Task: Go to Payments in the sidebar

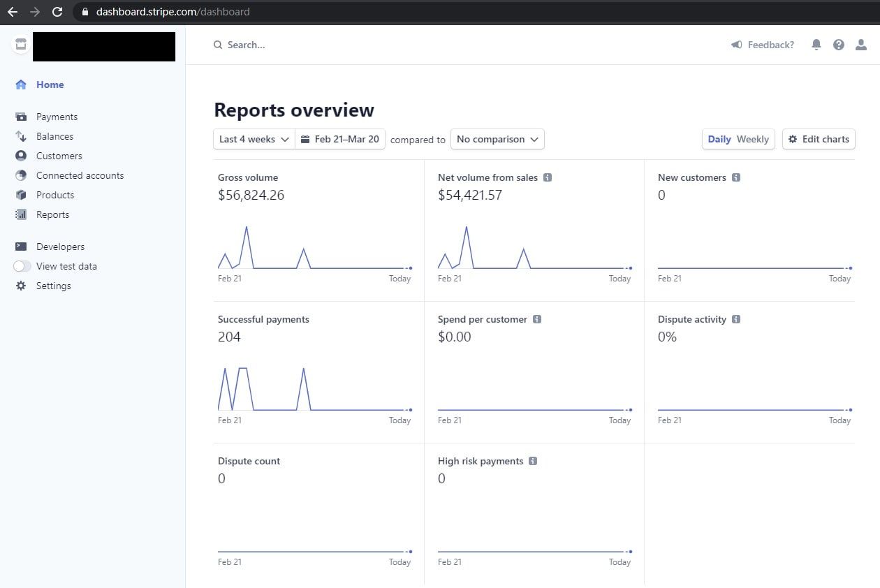Action: click(57, 117)
